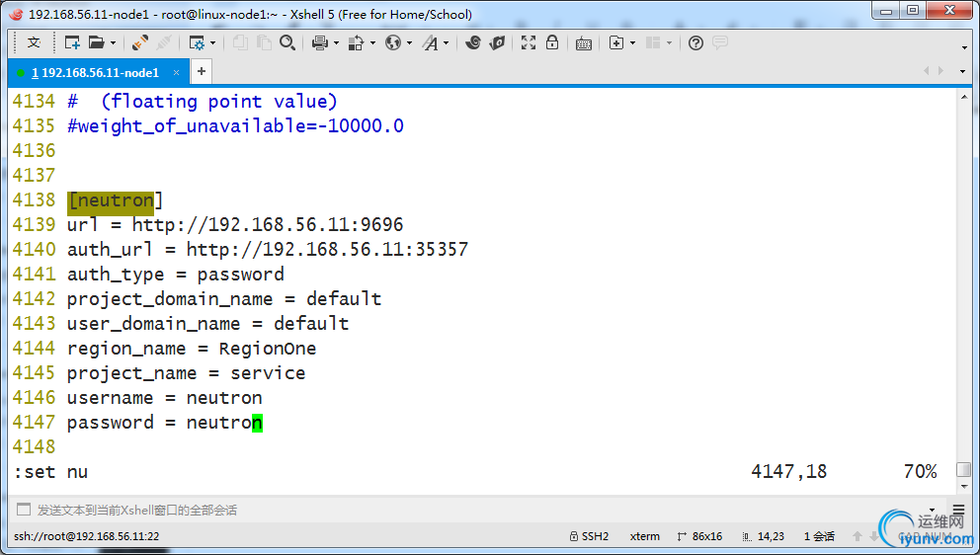Open the session folder icon
Viewport: 980px width, 555px height.
pyautogui.click(x=96, y=42)
